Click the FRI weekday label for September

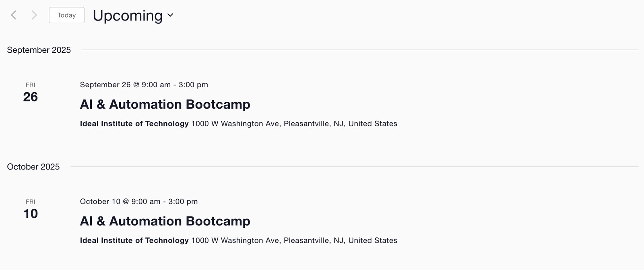point(30,85)
